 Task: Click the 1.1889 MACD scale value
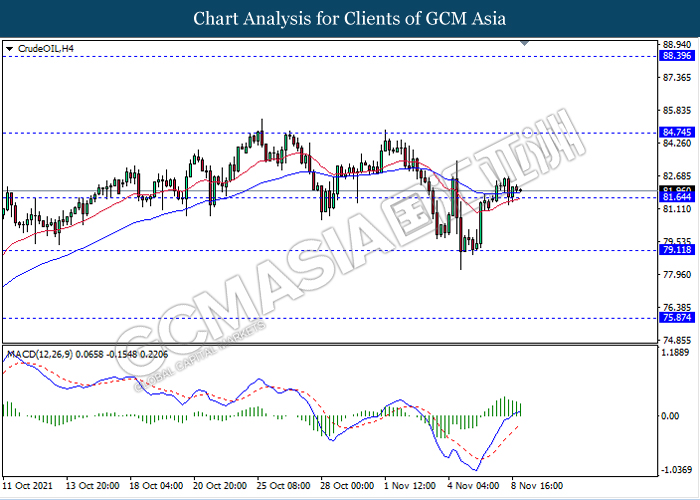[677, 353]
